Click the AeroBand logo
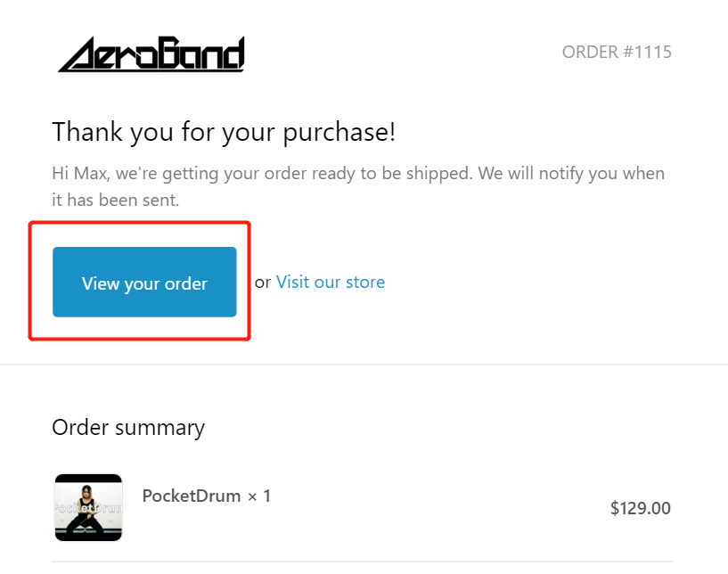This screenshot has width=728, height=574. [151, 54]
